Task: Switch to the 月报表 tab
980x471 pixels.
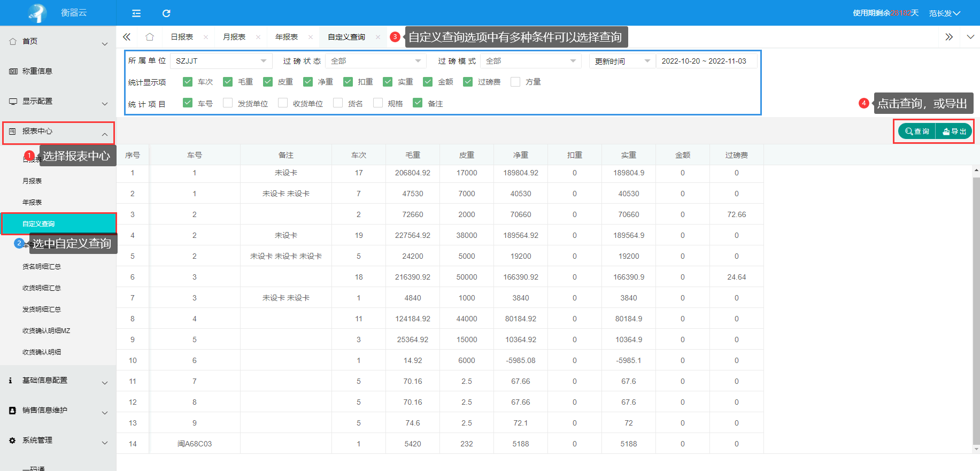Action: coord(234,37)
